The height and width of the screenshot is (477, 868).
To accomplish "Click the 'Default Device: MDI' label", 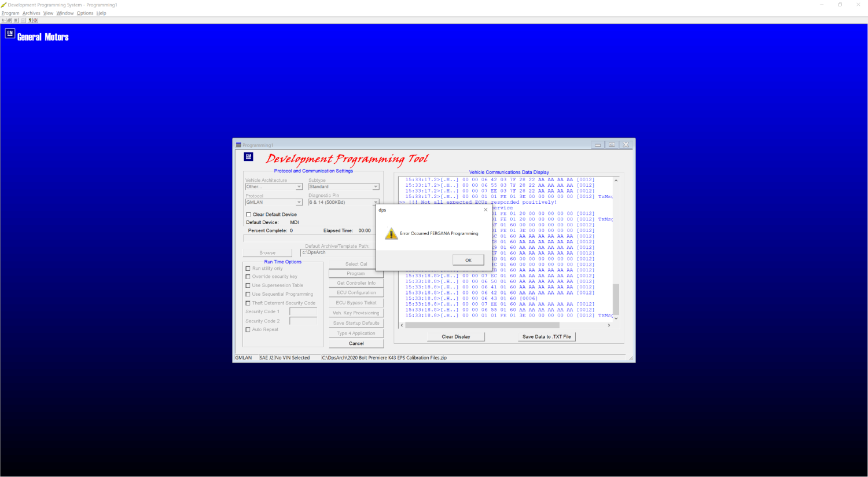I will 273,222.
